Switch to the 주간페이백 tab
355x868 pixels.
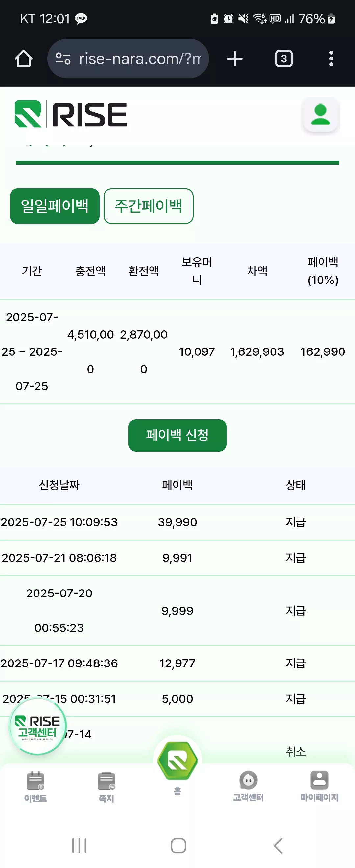[149, 206]
